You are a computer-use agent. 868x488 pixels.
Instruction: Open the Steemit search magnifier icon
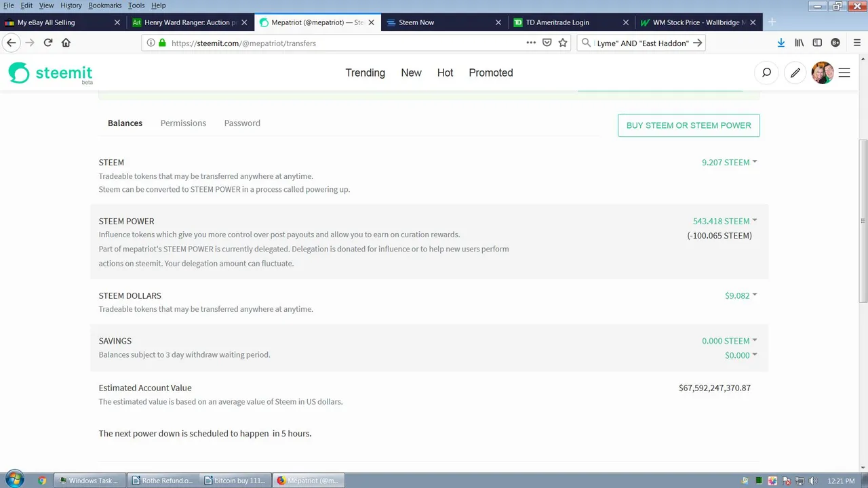click(766, 73)
